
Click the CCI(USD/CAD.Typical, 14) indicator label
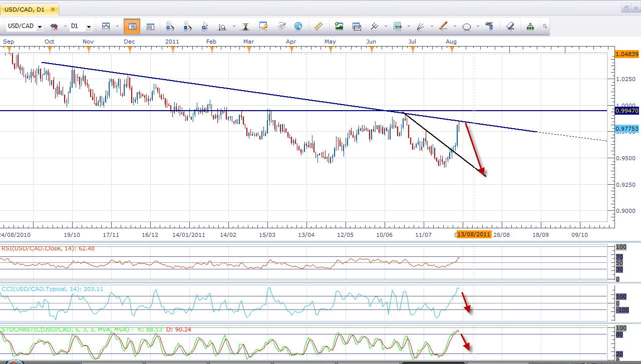[x=53, y=289]
